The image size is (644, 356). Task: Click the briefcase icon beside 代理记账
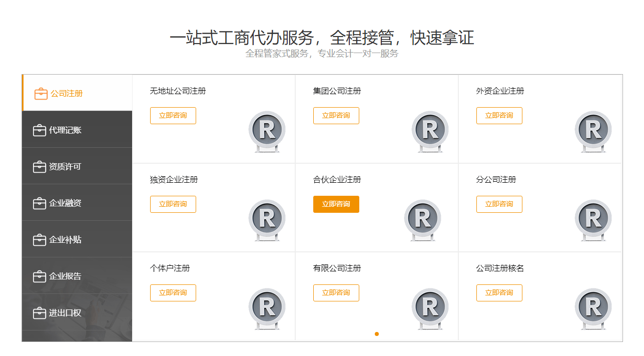click(x=40, y=129)
